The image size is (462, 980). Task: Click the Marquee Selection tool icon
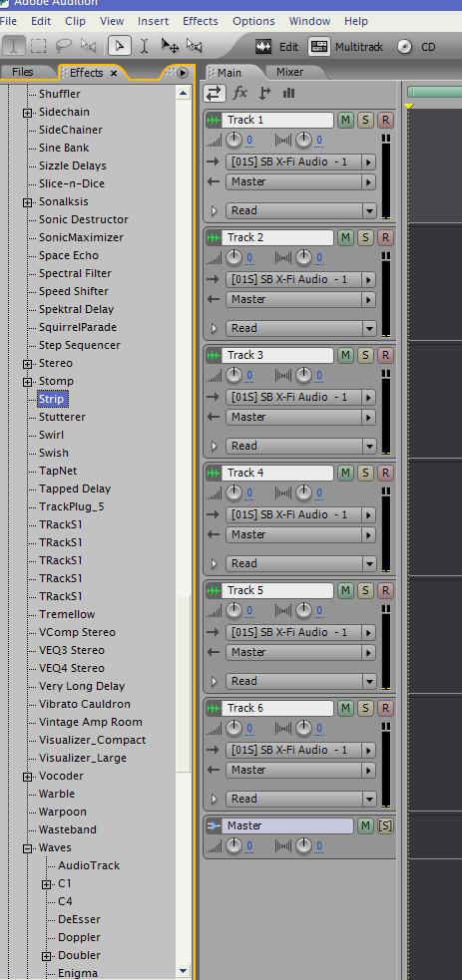tap(39, 46)
